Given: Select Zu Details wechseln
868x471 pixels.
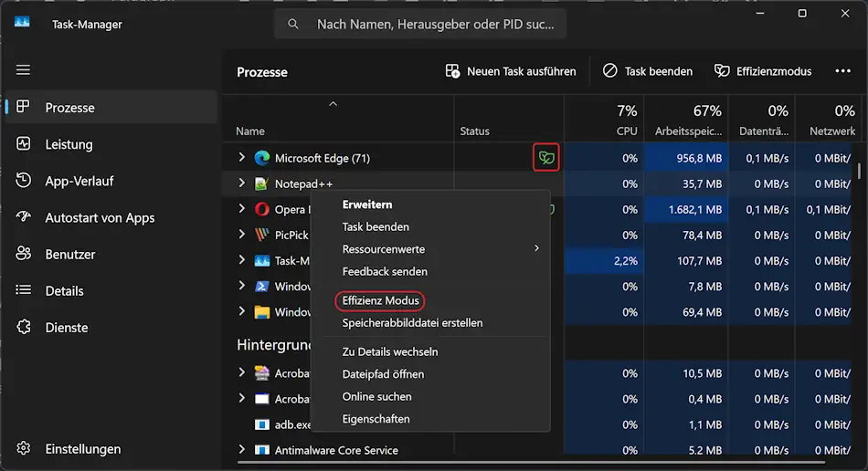Looking at the screenshot, I should (390, 351).
